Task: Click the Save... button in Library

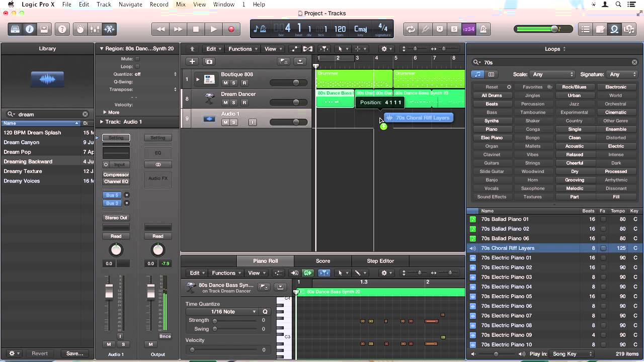Action: pyautogui.click(x=75, y=353)
